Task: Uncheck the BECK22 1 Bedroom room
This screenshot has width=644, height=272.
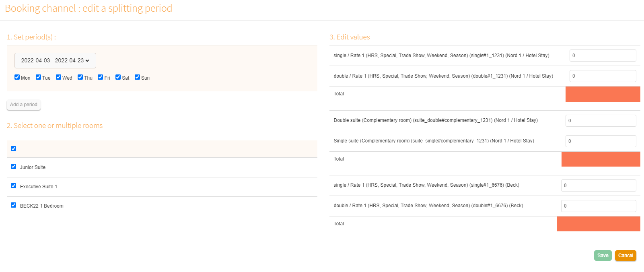Action: pos(13,205)
